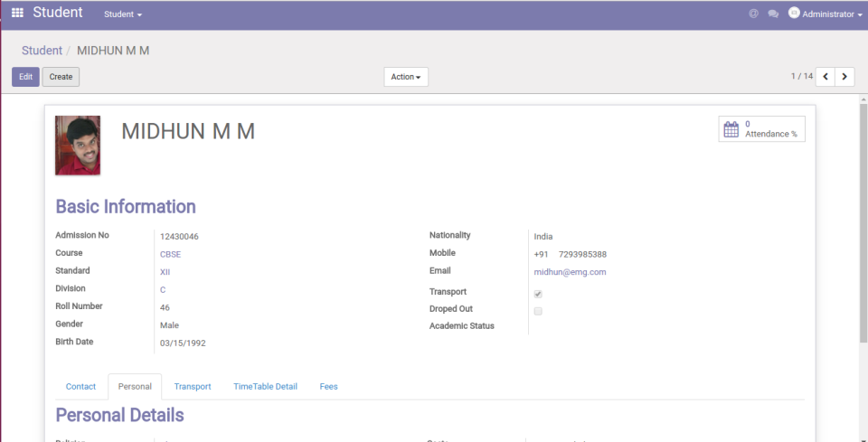Select the India nationality value
Viewport: 868px width, 442px height.
tap(543, 237)
